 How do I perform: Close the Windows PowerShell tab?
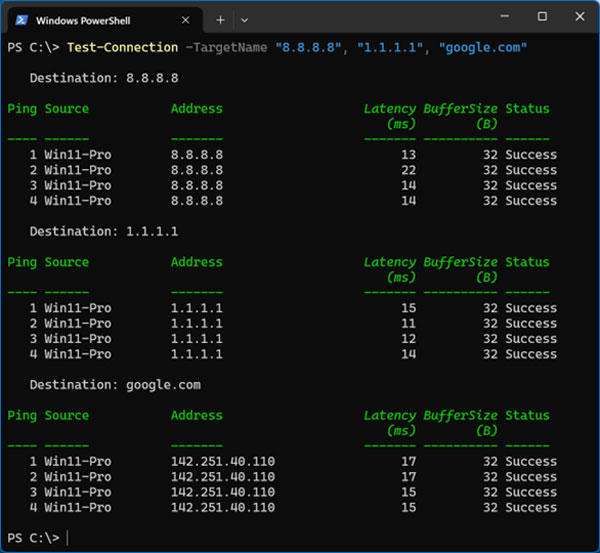pos(185,20)
